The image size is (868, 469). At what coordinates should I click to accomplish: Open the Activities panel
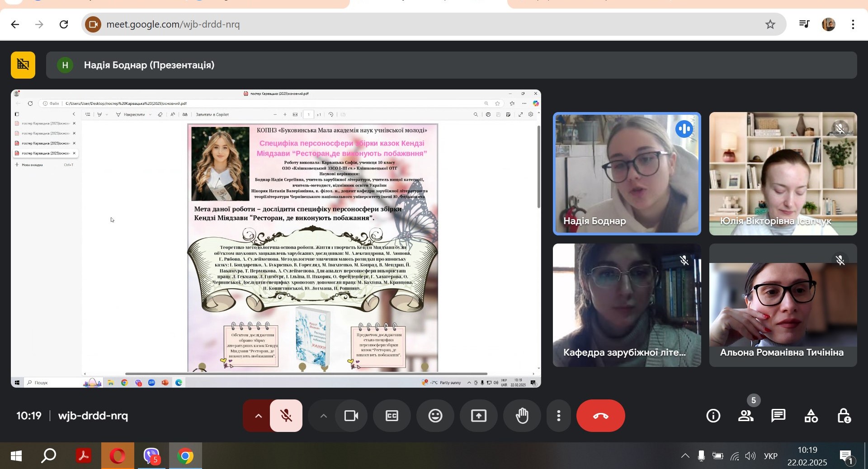pos(811,416)
